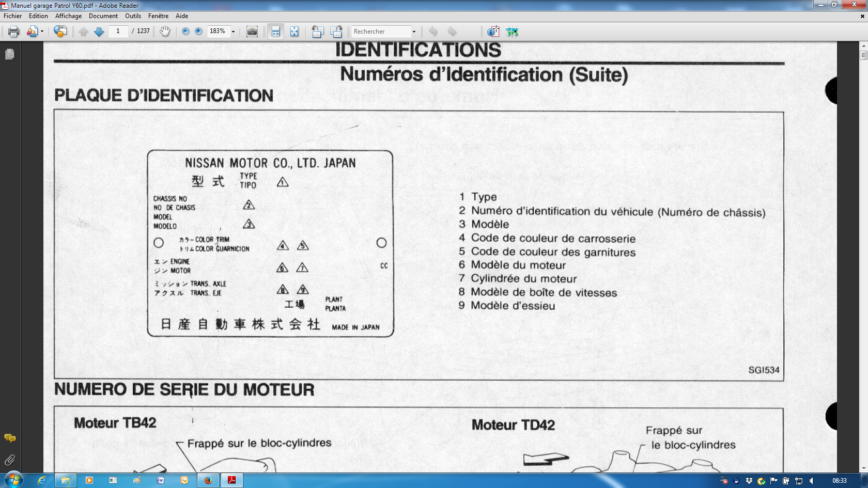Rotate the view counterclockwise
This screenshot has width=868, height=488.
(x=317, y=32)
